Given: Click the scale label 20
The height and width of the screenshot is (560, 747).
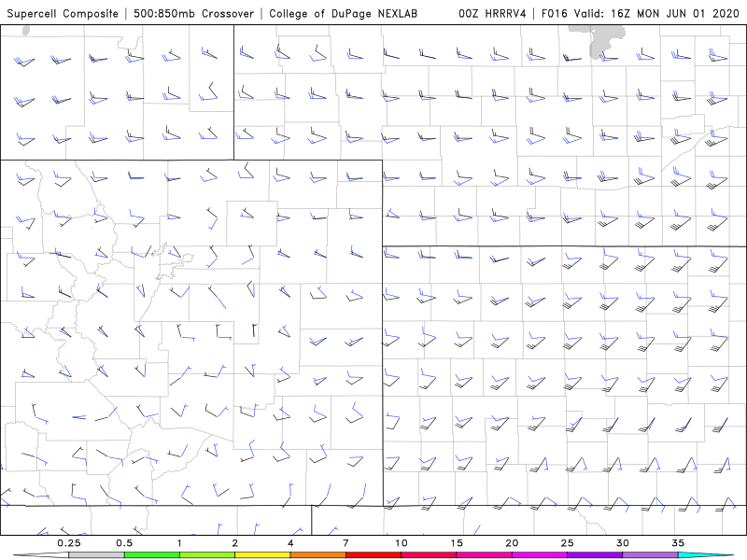Looking at the screenshot, I should point(512,543).
